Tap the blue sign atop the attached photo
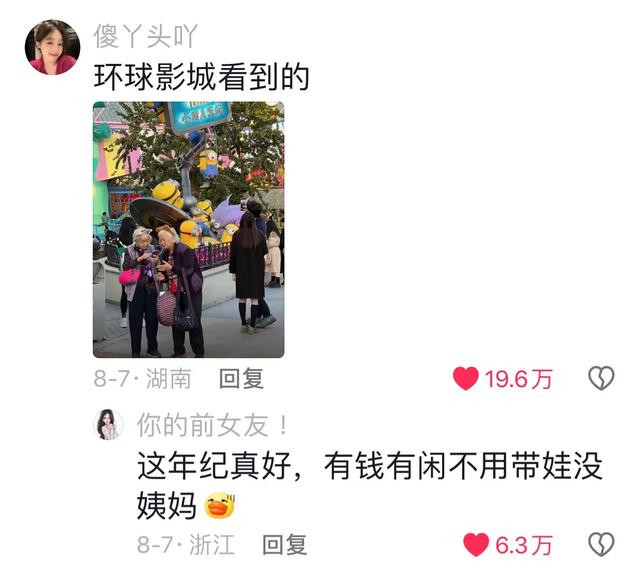Screen dimensions: 640x570 [x=200, y=116]
